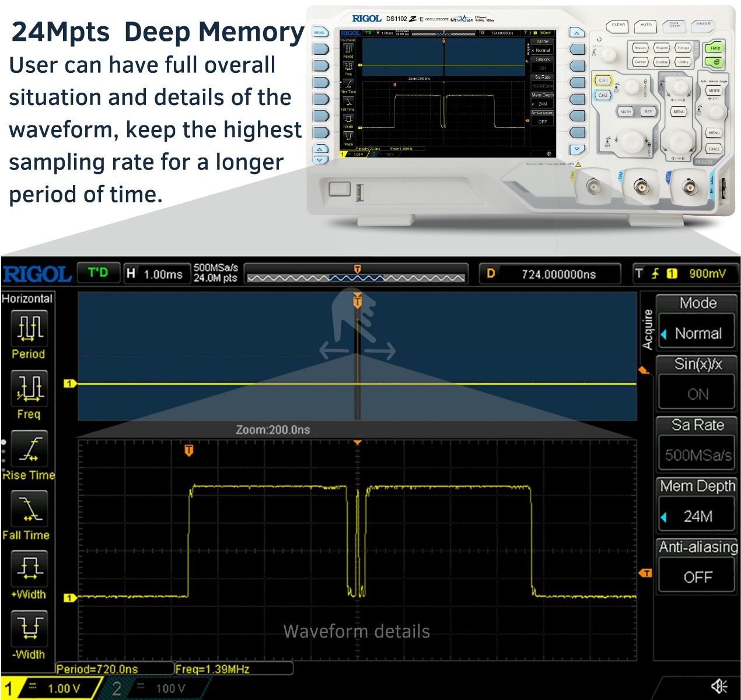The image size is (741, 700).
Task: Open the Storage menu button on device
Action: click(x=683, y=48)
